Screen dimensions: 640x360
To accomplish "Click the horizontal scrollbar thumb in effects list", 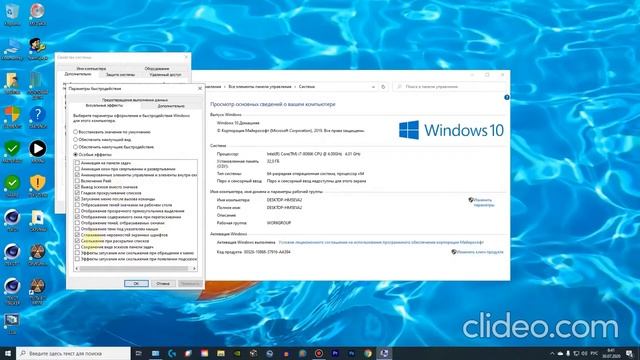I will pyautogui.click(x=133, y=269).
